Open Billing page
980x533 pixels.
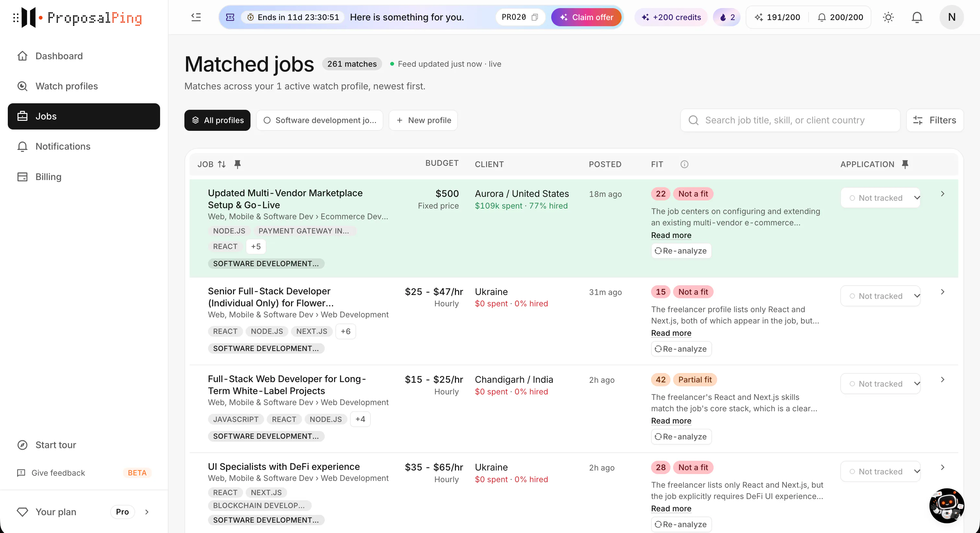tap(84, 177)
